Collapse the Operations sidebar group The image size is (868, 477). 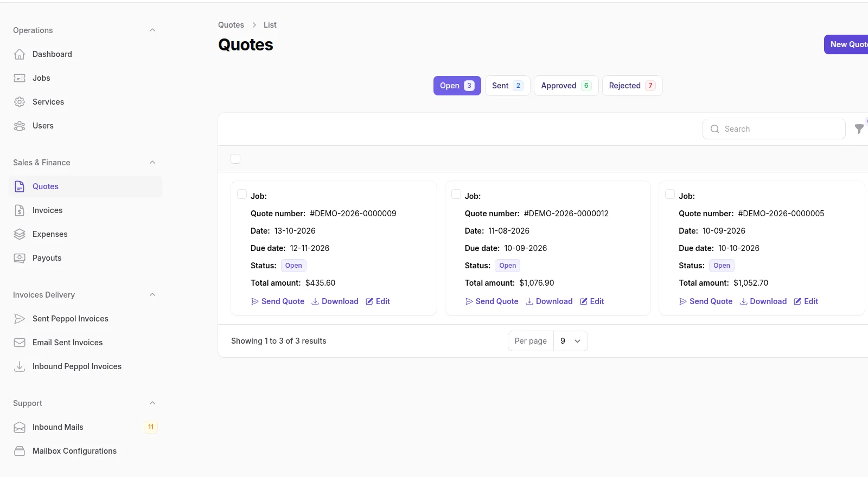click(x=152, y=30)
